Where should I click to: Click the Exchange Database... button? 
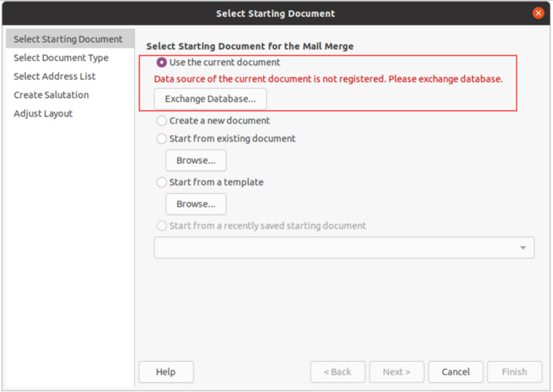[x=210, y=99]
